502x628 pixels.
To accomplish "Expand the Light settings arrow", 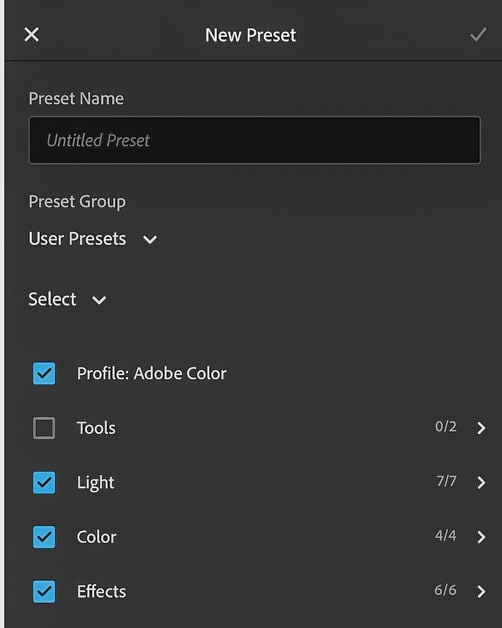I will (x=481, y=482).
